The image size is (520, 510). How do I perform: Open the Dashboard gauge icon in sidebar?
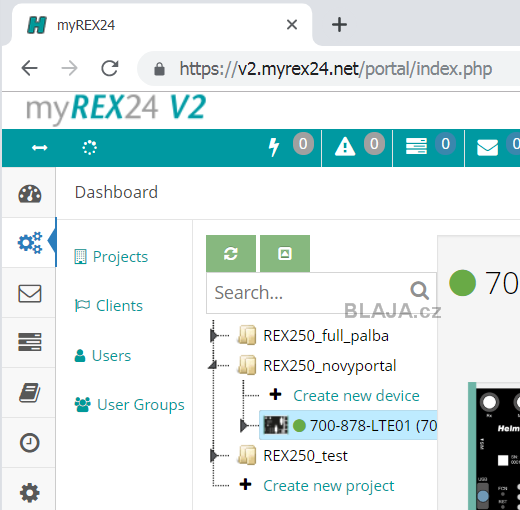pos(30,194)
